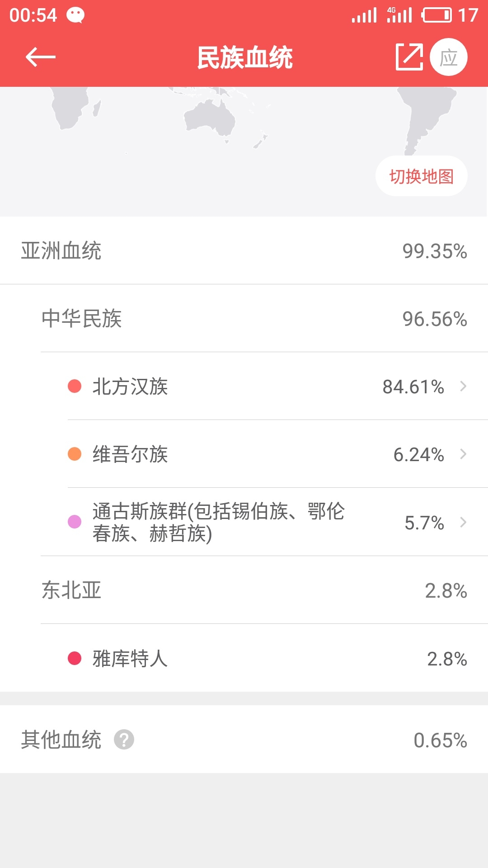Tap the back arrow icon
The height and width of the screenshot is (868, 488).
[40, 57]
